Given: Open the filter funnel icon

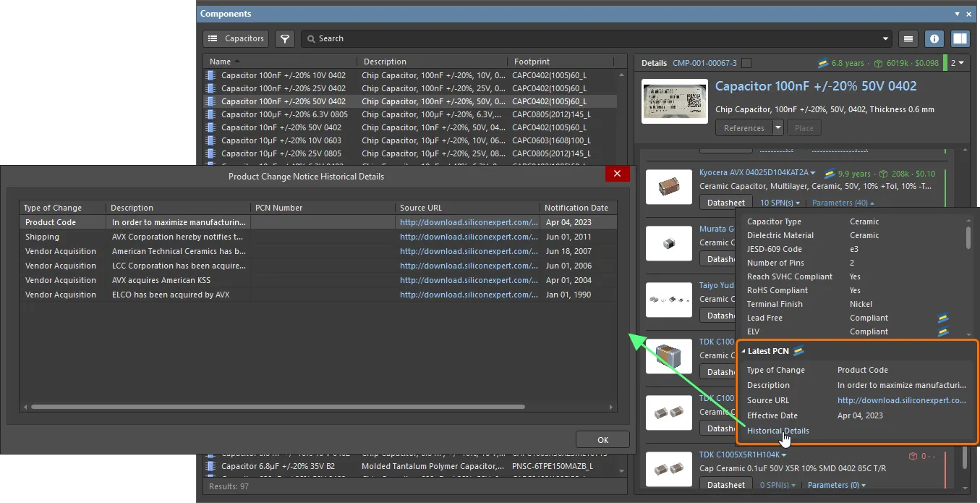Looking at the screenshot, I should coord(285,39).
